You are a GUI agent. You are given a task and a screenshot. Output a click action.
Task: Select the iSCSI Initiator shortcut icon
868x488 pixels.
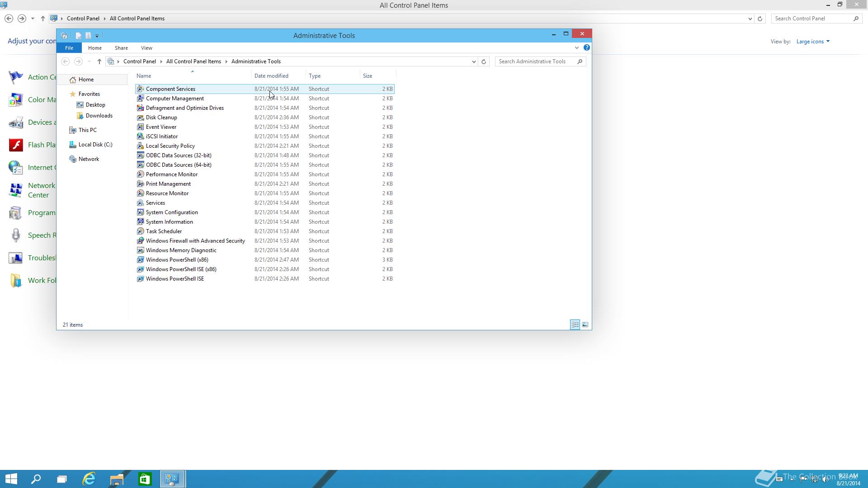point(140,136)
